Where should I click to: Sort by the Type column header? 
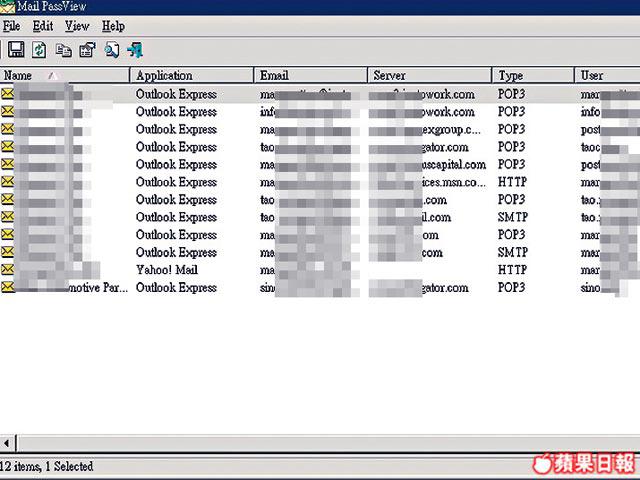[x=533, y=76]
